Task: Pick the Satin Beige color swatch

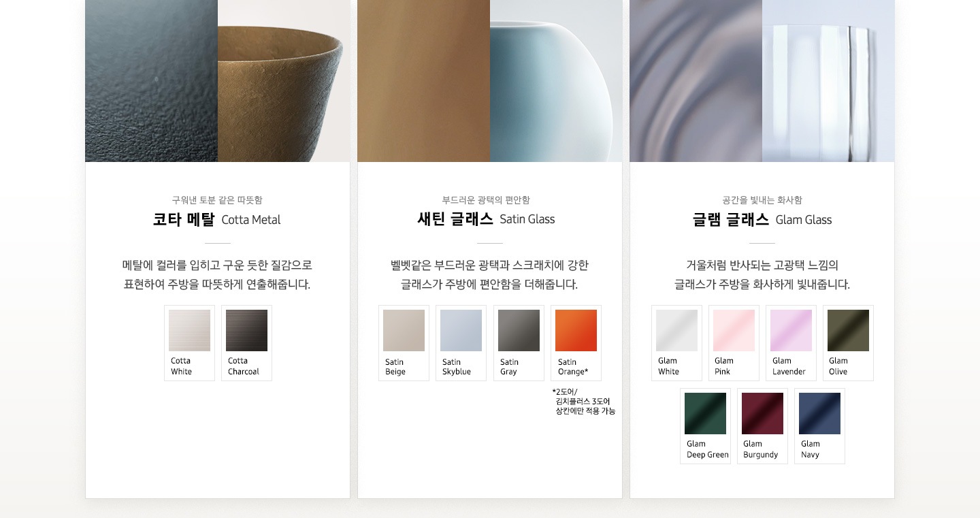Action: (404, 343)
